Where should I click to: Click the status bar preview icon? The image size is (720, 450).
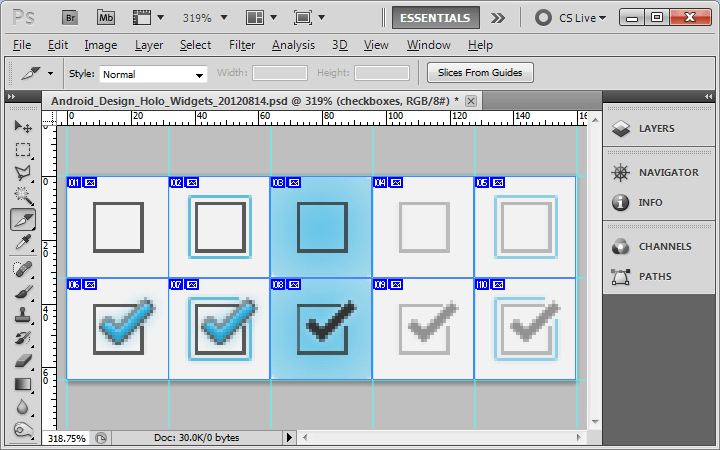(x=101, y=438)
